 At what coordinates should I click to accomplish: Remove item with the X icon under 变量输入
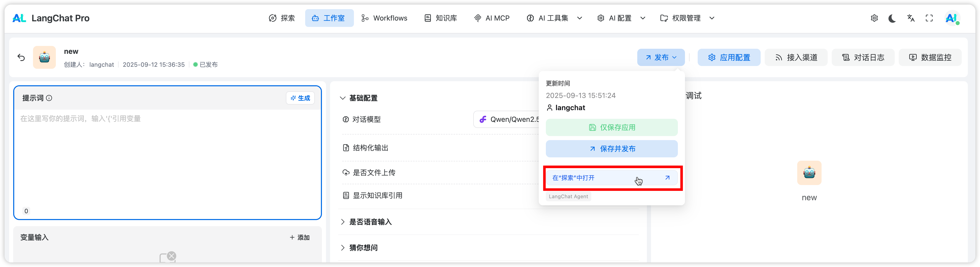click(172, 256)
